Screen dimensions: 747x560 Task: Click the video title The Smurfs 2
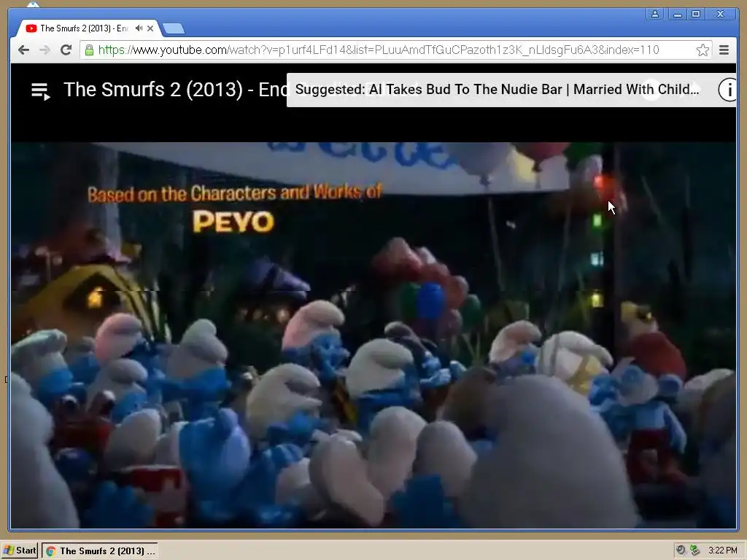click(177, 90)
